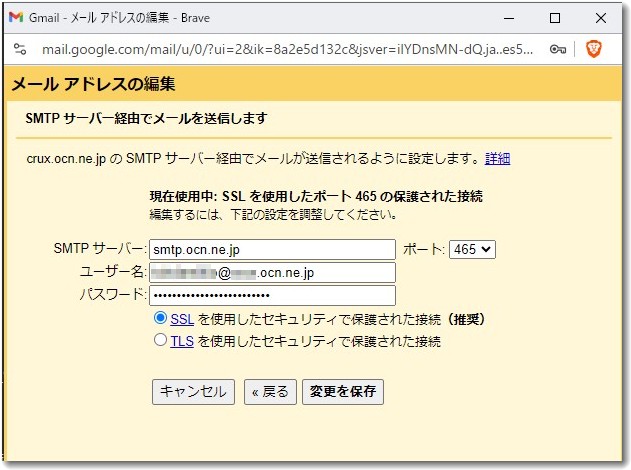Click the username input field
The width and height of the screenshot is (631, 470).
tap(272, 272)
